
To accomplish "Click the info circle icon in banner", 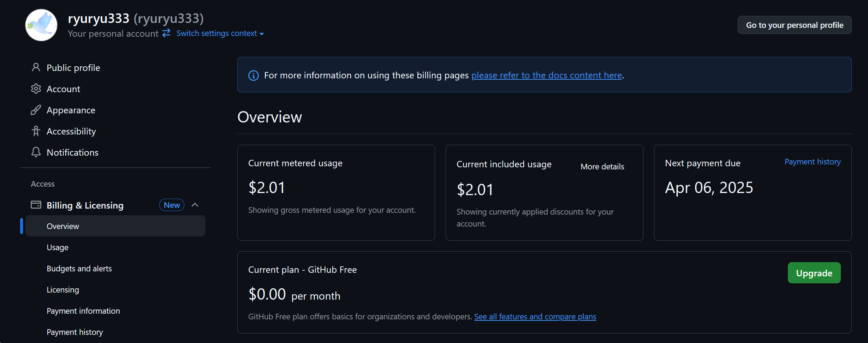I will point(254,75).
